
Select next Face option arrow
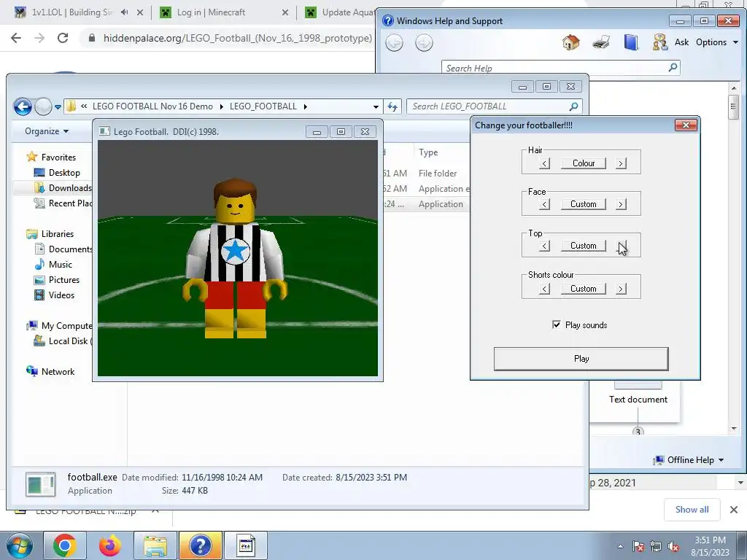tap(620, 204)
